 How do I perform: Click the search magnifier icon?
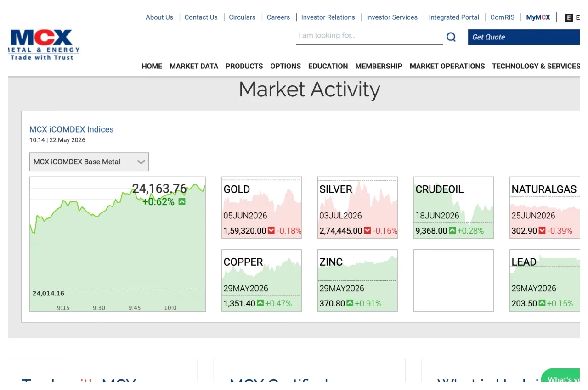pyautogui.click(x=451, y=37)
